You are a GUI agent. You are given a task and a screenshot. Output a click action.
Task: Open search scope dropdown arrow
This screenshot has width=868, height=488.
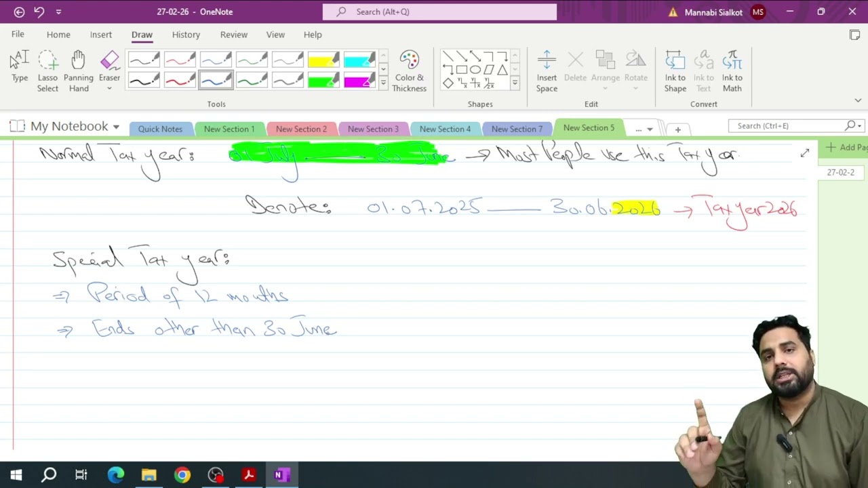tap(859, 126)
